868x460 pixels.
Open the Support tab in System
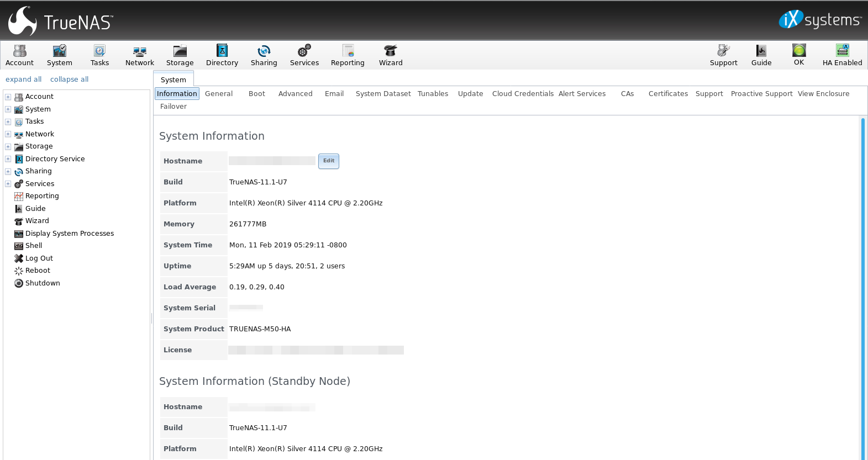(x=709, y=94)
